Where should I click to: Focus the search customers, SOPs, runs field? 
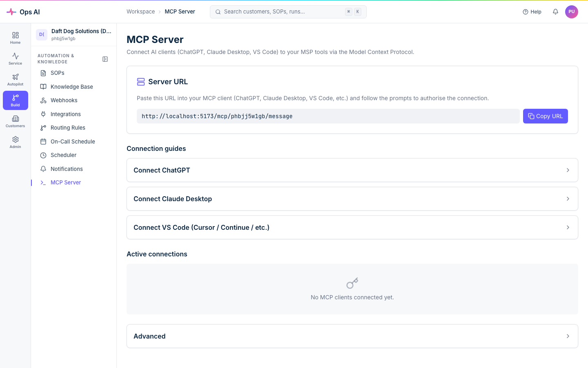(x=288, y=12)
